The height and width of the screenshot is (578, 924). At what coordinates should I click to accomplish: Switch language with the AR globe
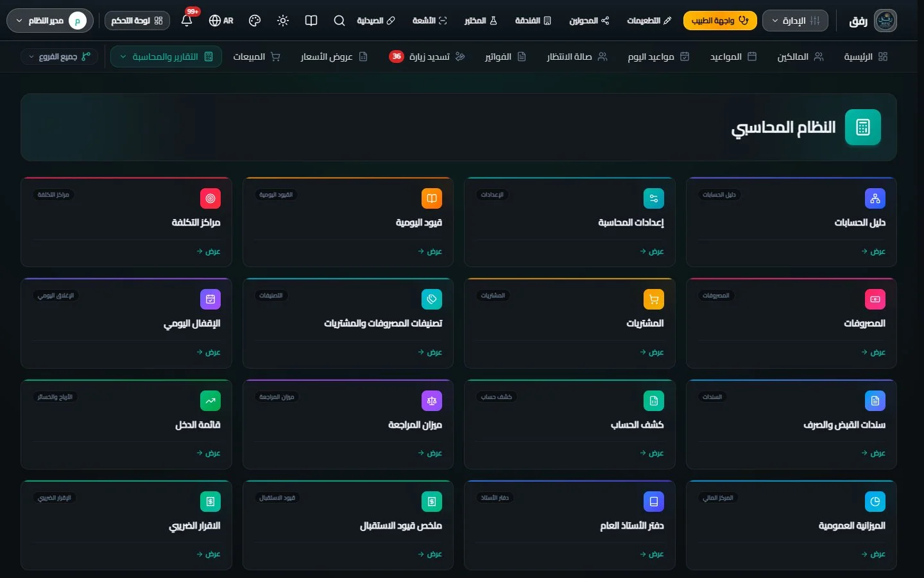point(221,21)
